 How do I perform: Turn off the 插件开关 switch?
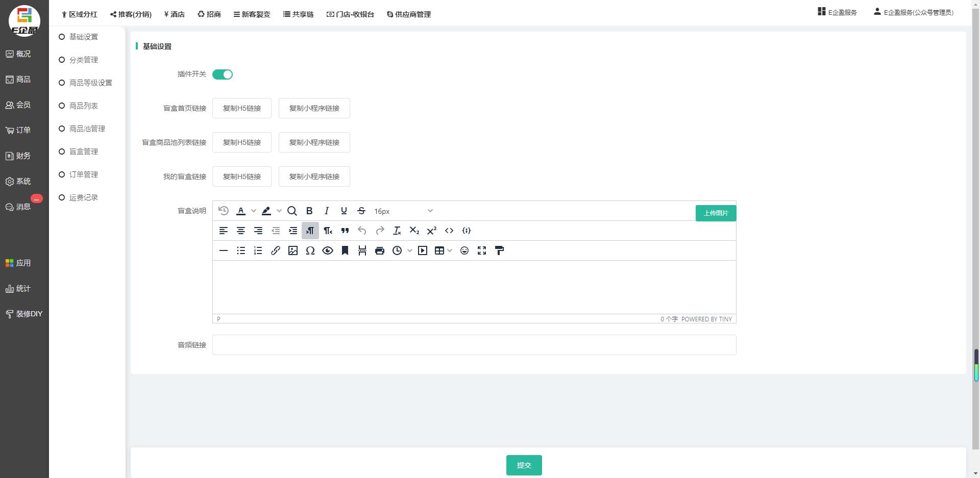point(223,74)
